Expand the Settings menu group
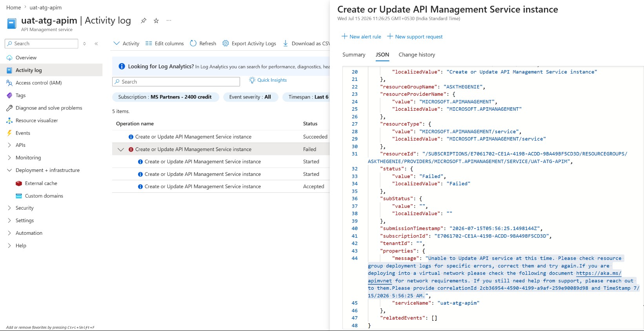Viewport: 644px width, 331px height. click(9, 221)
